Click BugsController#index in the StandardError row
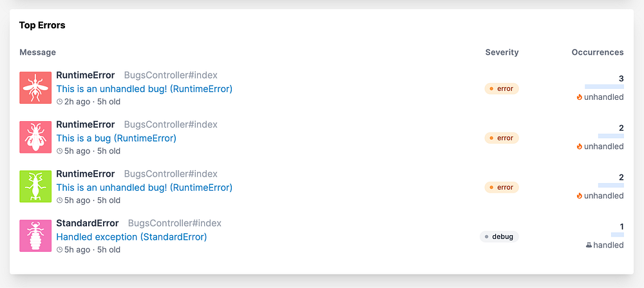The image size is (644, 288). (x=175, y=223)
